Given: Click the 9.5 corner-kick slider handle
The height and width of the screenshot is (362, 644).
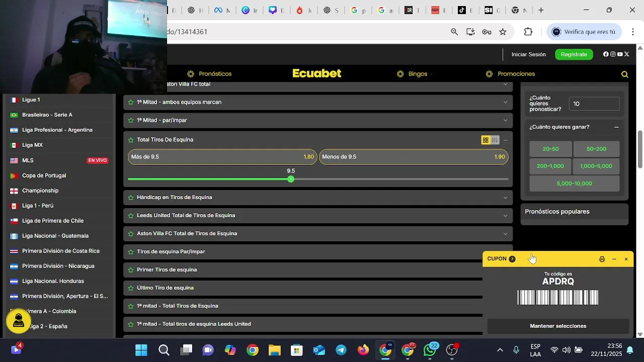Looking at the screenshot, I should [291, 179].
